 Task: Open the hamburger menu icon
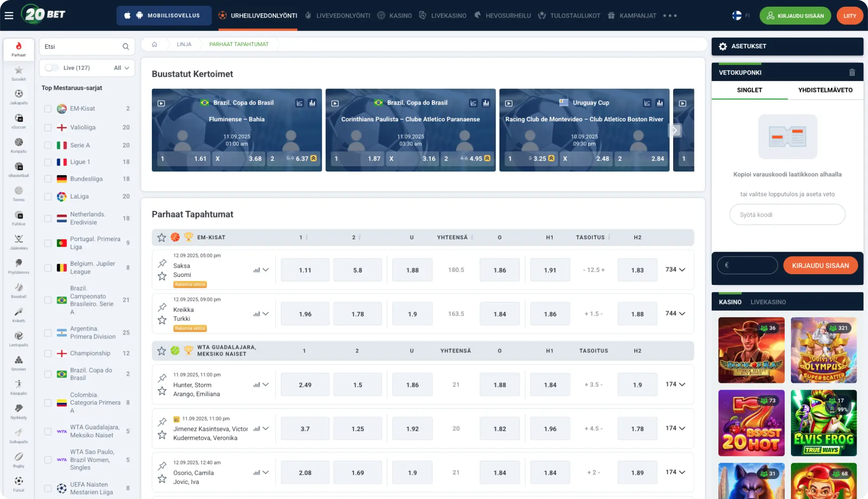[x=9, y=16]
